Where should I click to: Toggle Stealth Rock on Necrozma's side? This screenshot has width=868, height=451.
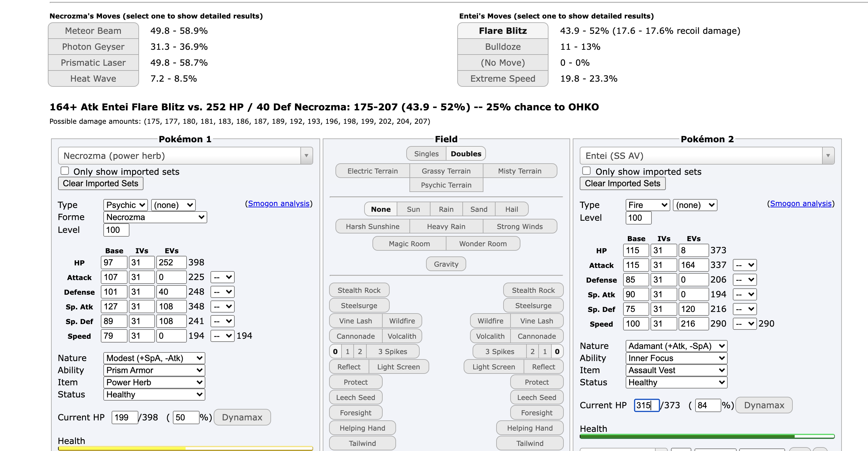[359, 290]
